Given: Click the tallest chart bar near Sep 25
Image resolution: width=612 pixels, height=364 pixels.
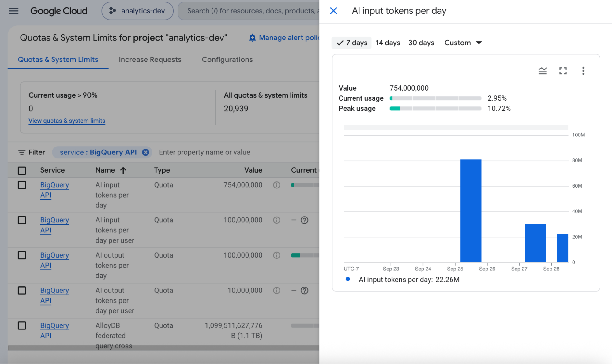Looking at the screenshot, I should (x=471, y=211).
